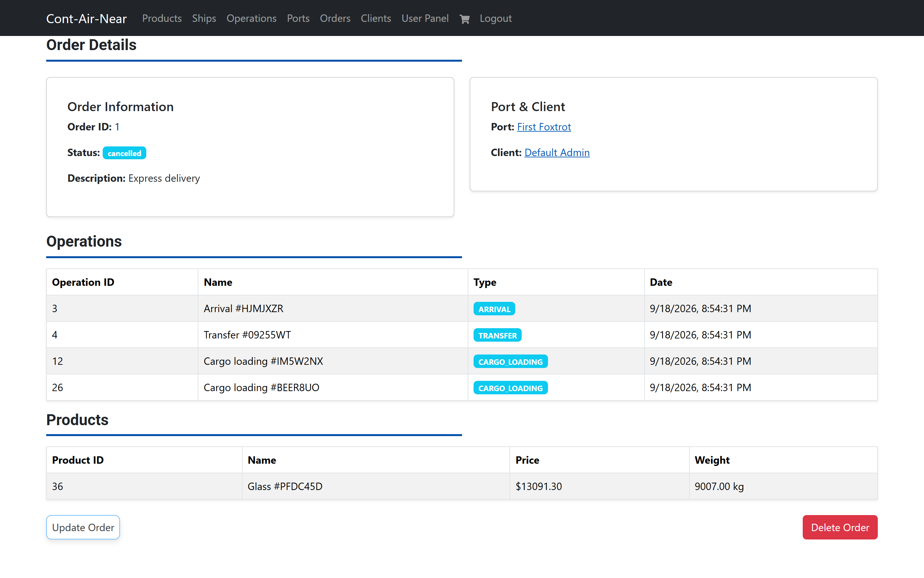Click the Update Order button
The image size is (924, 578).
pos(83,527)
